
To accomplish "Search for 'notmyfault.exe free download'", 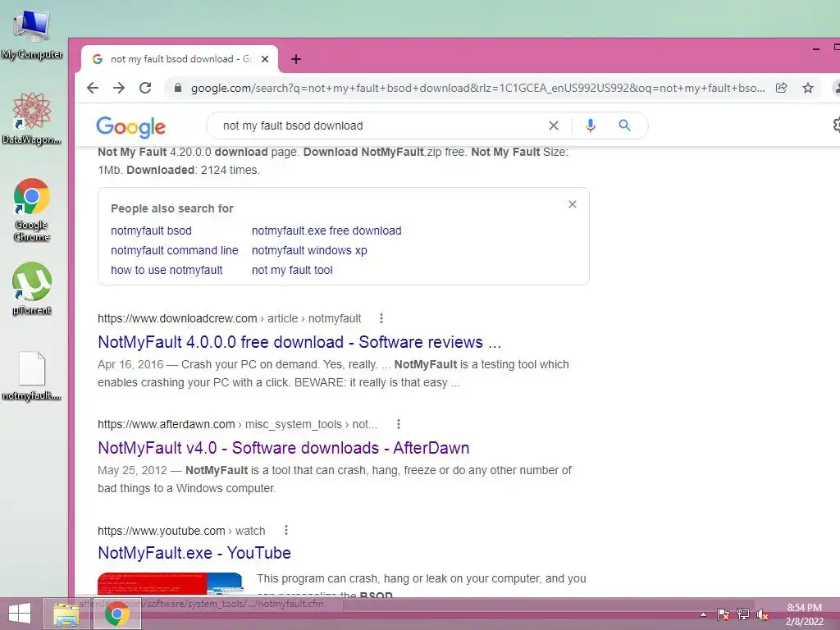I will pos(326,231).
